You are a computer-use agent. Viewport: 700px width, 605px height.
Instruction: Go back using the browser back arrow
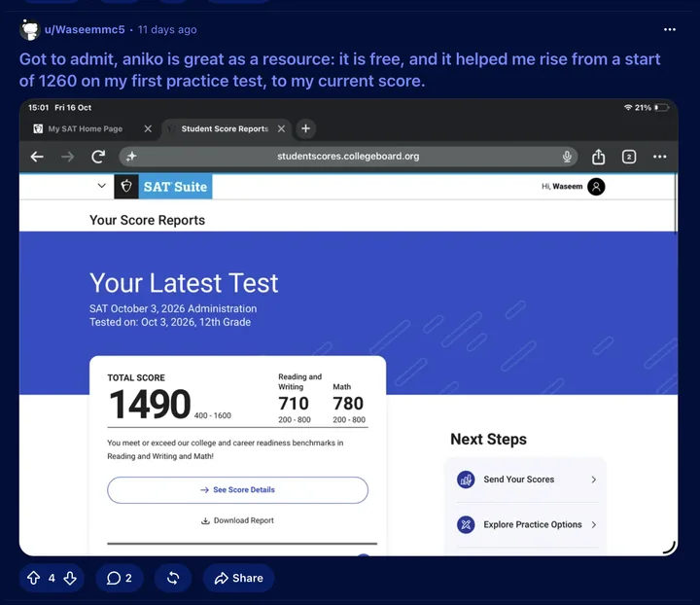pyautogui.click(x=37, y=157)
